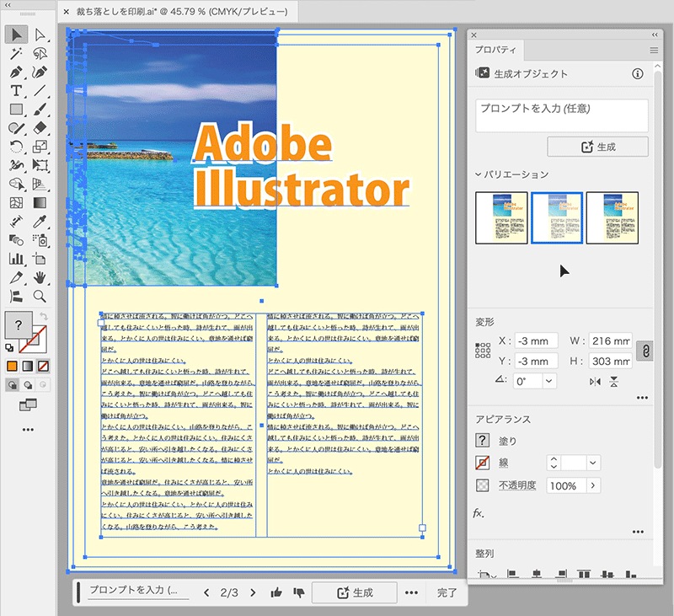The height and width of the screenshot is (616, 674).
Task: Select the Line Segment tool
Action: [40, 91]
